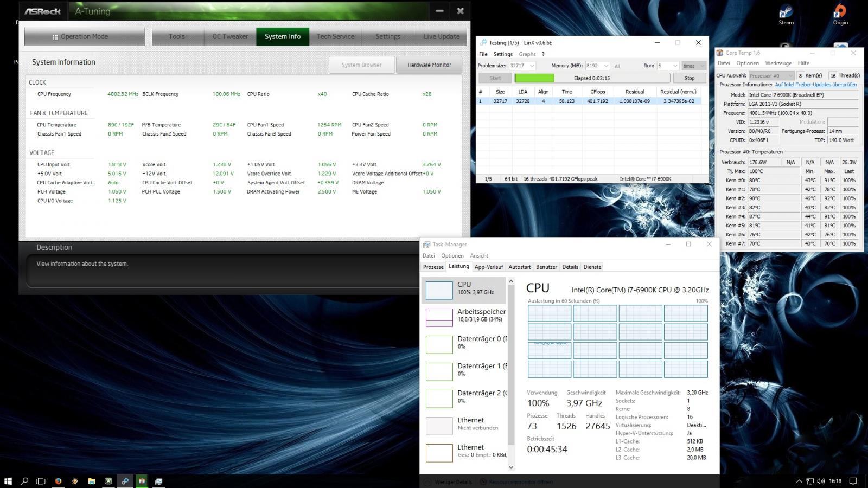This screenshot has width=868, height=488.
Task: Select the CPU graph thumbnail in Task Manager
Action: pyautogui.click(x=439, y=290)
